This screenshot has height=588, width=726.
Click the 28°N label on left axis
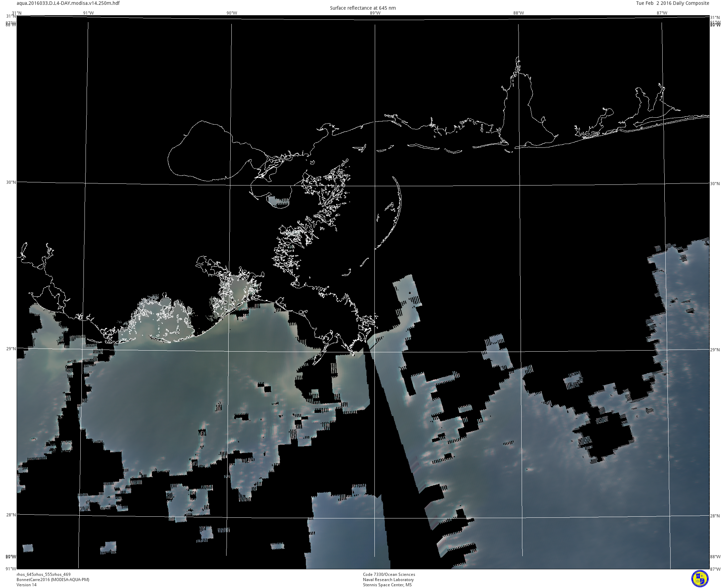11,515
